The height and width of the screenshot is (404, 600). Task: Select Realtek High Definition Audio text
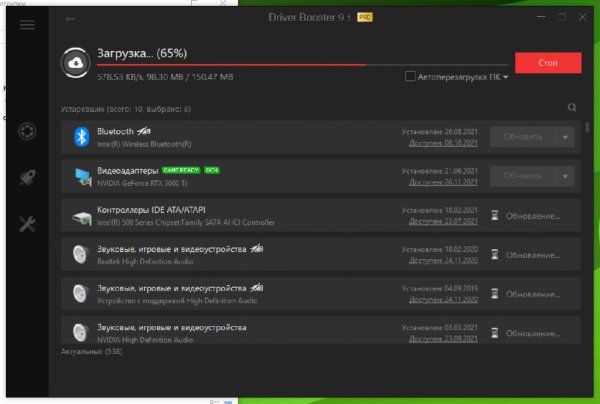(x=145, y=261)
